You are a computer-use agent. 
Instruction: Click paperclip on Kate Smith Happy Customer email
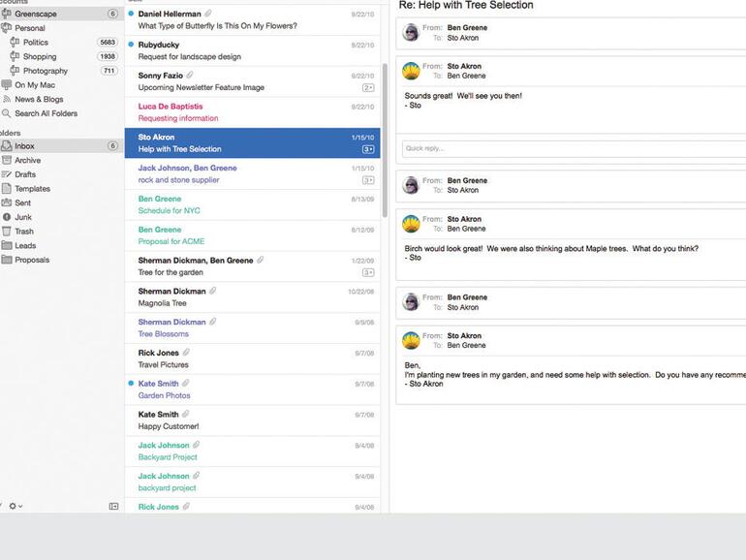click(186, 414)
